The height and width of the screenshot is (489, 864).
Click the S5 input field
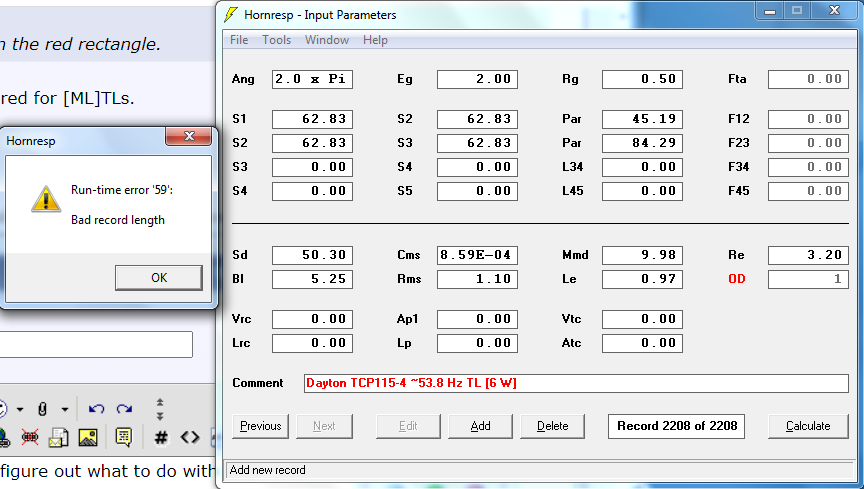tap(477, 191)
